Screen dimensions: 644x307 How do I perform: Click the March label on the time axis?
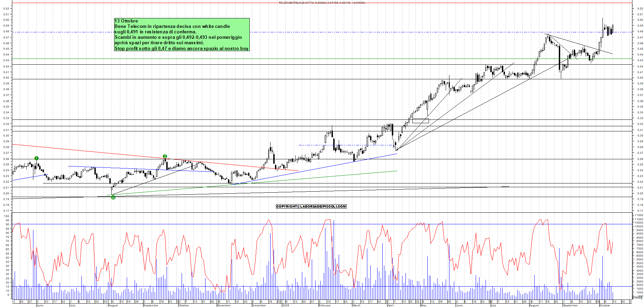[x=356, y=305]
